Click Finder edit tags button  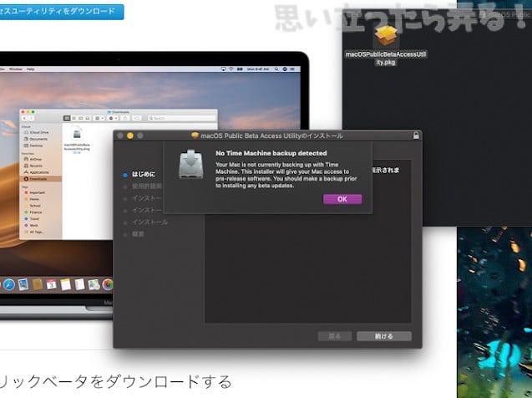pos(137,118)
